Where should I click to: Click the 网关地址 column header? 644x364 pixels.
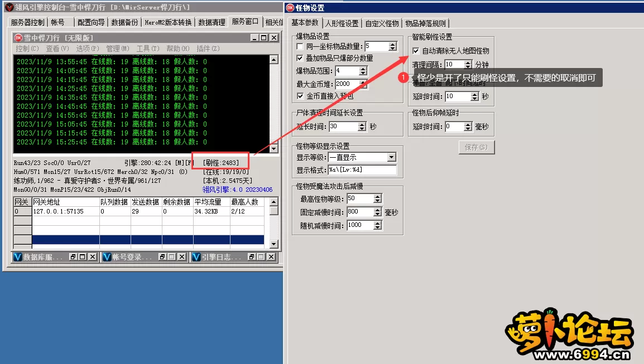pos(66,202)
